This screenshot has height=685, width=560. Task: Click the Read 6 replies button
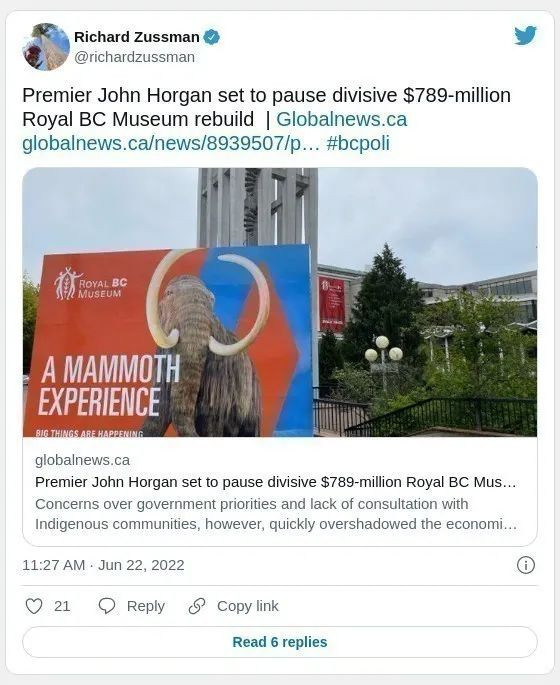tap(280, 642)
